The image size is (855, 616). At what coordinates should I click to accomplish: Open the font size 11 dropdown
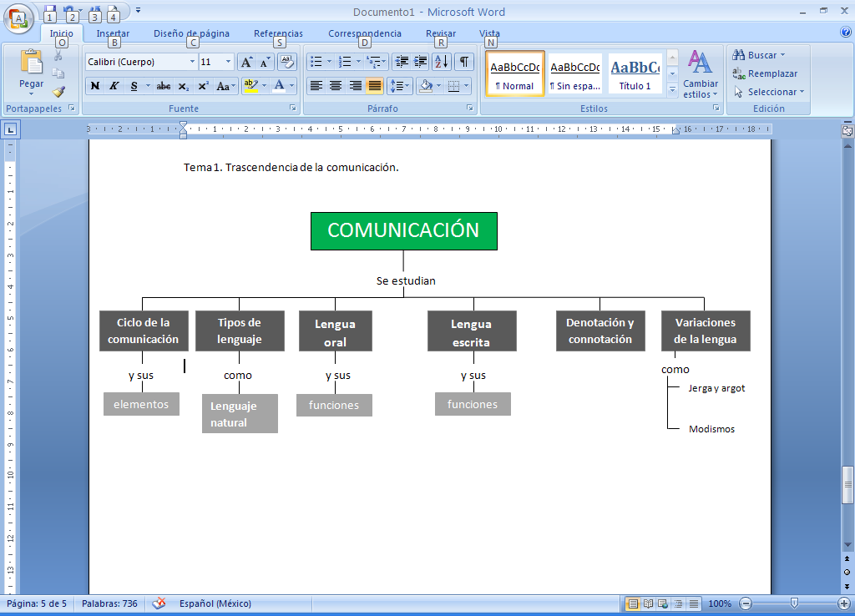click(229, 62)
